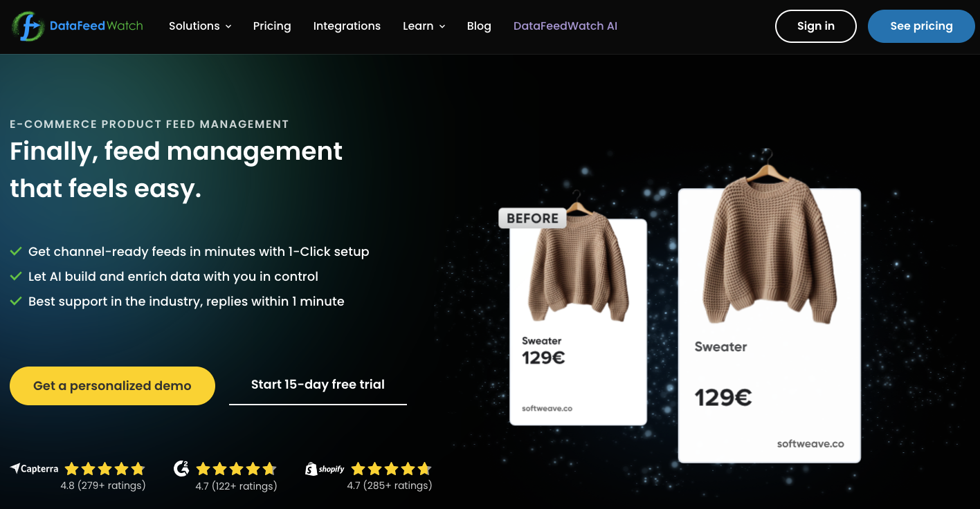Viewport: 980px width, 509px height.
Task: Open the Integrations menu item
Action: [347, 26]
